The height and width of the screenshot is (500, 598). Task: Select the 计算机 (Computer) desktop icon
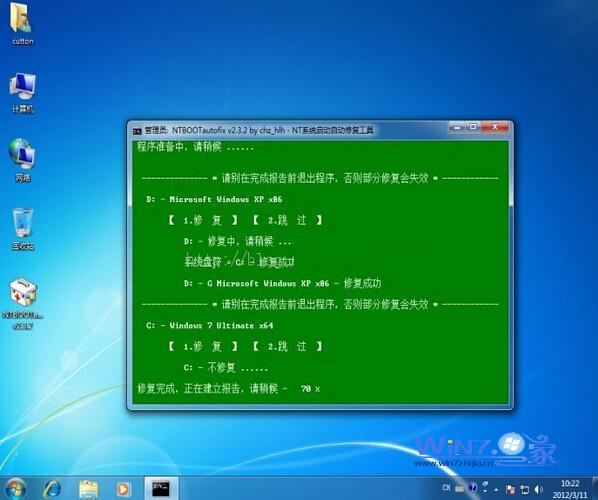pyautogui.click(x=23, y=93)
